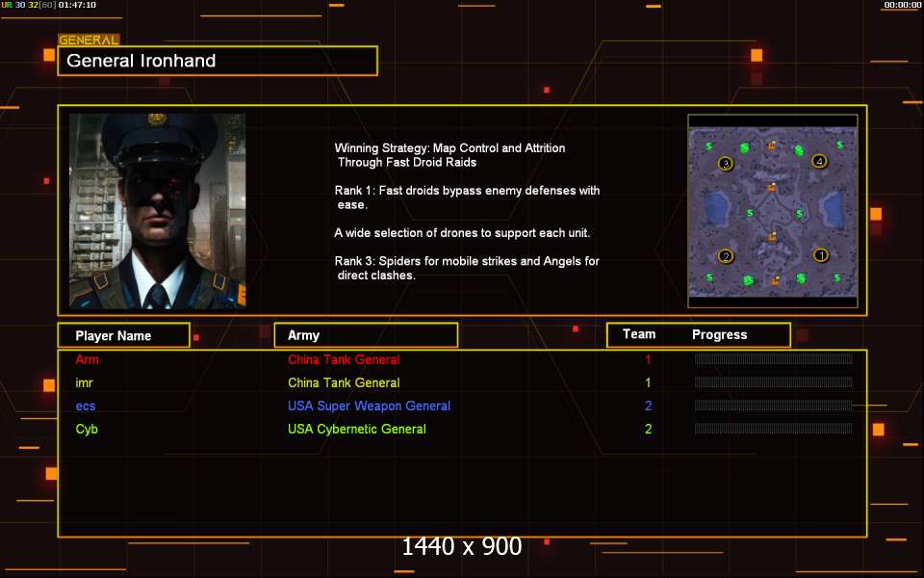Click imr's China Tank General army
This screenshot has width=924, height=578.
[344, 382]
